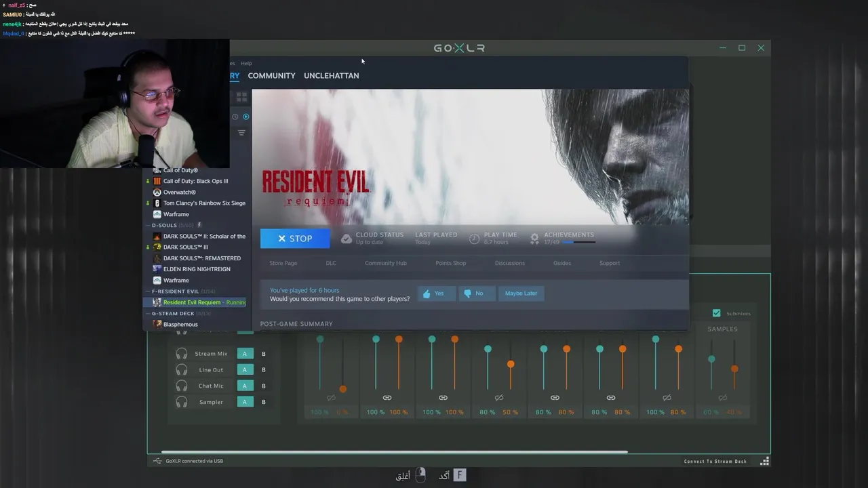
Task: Set Sampler to submix A
Action: tap(245, 402)
